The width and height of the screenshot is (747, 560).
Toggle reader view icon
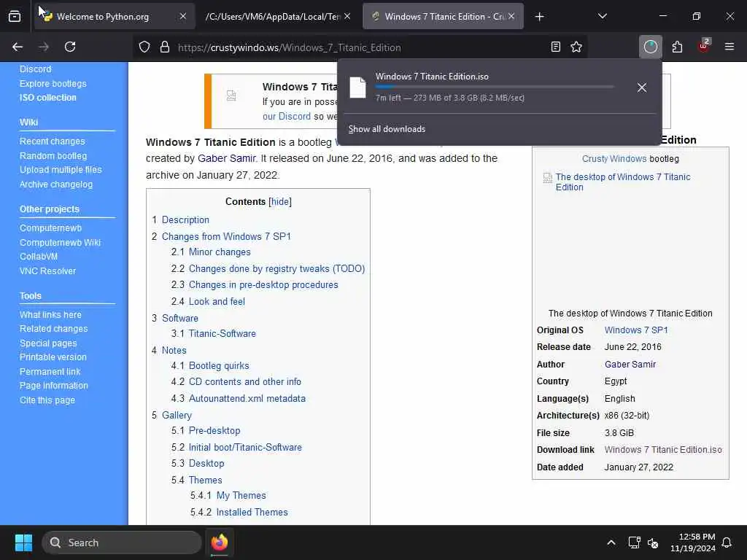click(555, 47)
